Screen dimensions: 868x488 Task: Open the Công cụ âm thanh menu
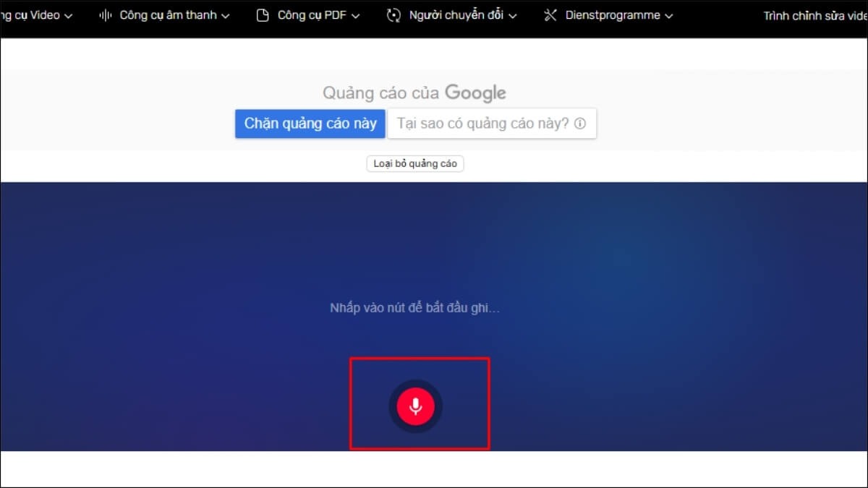(x=164, y=15)
